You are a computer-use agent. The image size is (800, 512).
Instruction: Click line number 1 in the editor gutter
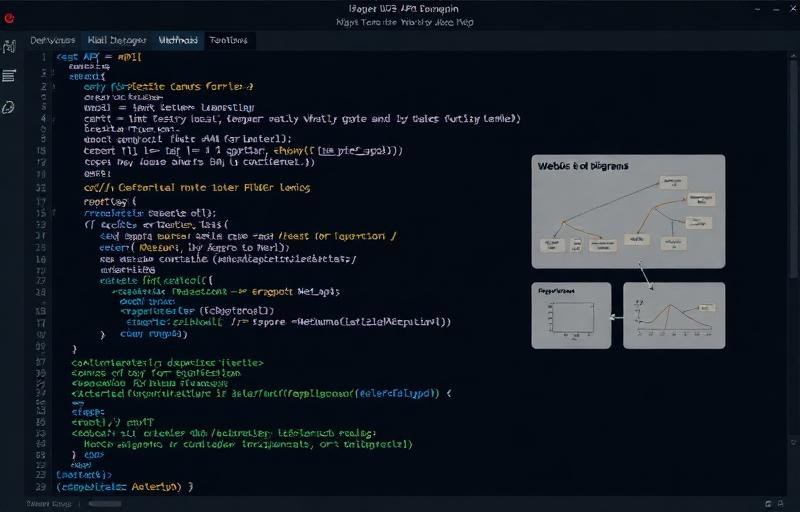(x=44, y=57)
